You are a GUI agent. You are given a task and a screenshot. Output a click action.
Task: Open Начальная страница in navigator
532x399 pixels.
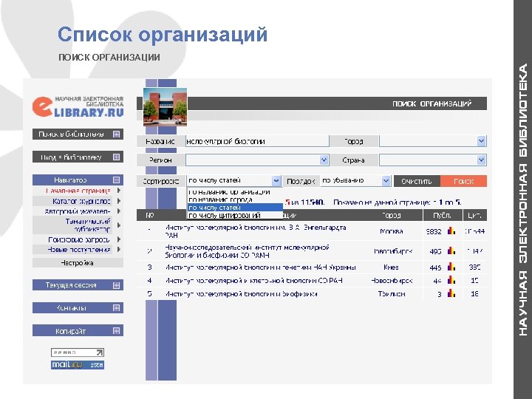78,191
